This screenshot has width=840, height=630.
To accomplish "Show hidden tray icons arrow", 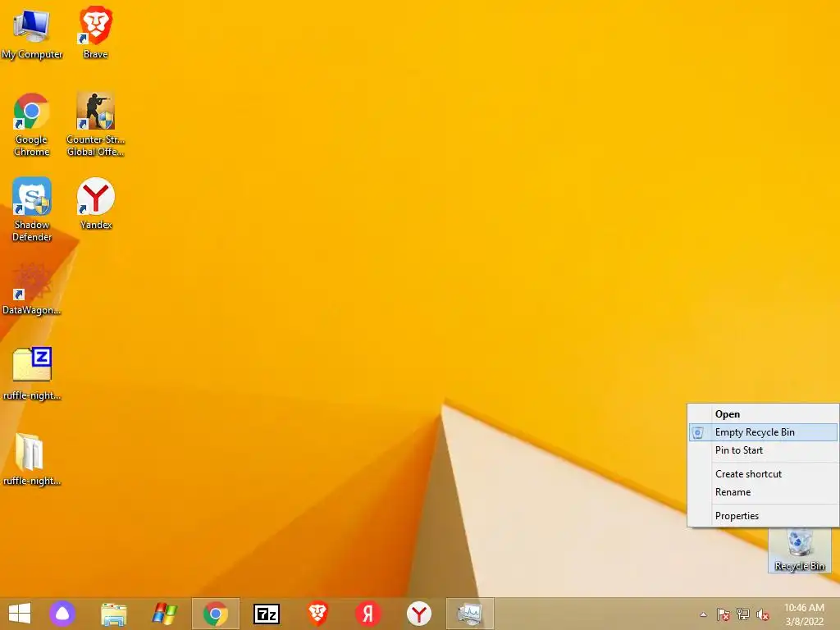I will pyautogui.click(x=703, y=614).
